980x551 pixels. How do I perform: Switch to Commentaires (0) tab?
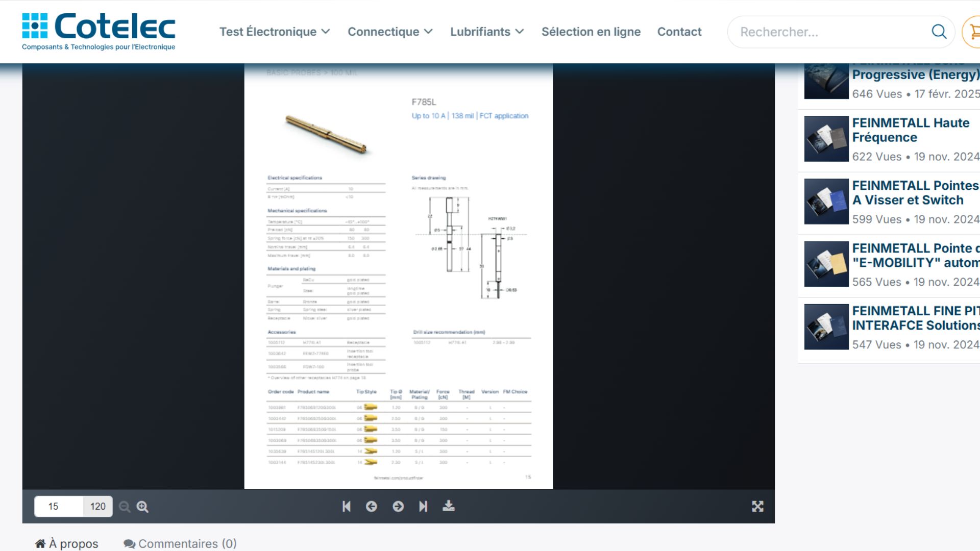tap(180, 543)
